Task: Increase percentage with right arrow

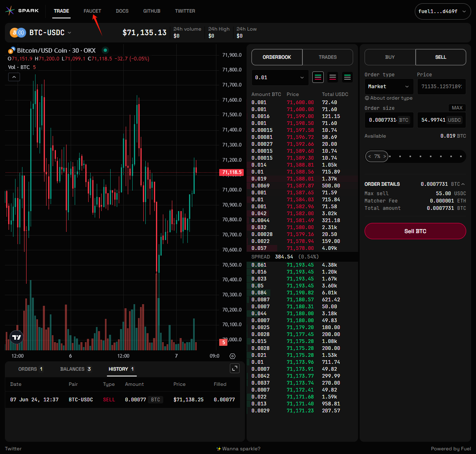Action: 385,156
